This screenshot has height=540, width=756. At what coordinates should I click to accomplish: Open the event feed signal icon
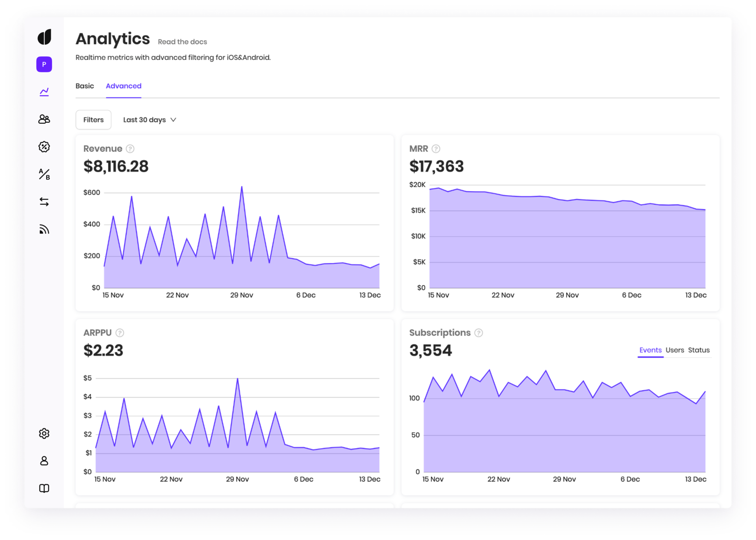44,229
